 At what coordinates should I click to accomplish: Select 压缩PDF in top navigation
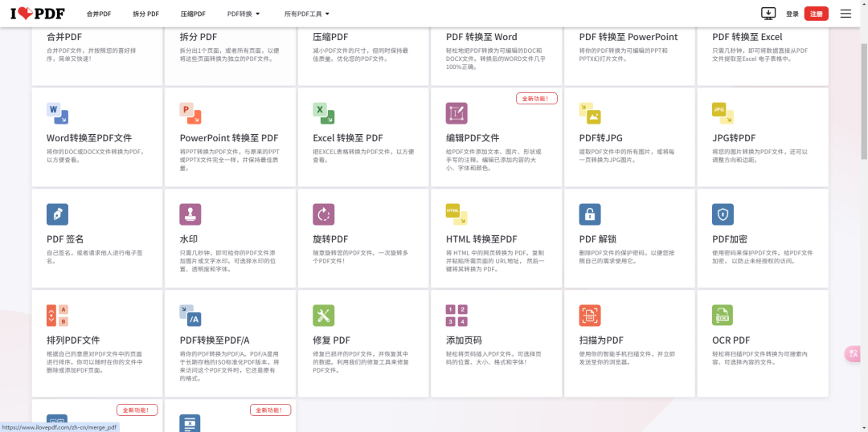[193, 14]
